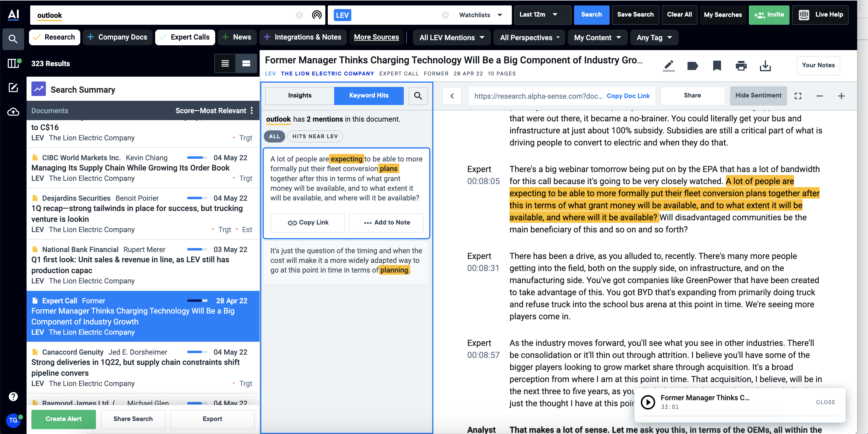The height and width of the screenshot is (434, 868).
Task: Click the highlight pencil icon
Action: tap(669, 66)
